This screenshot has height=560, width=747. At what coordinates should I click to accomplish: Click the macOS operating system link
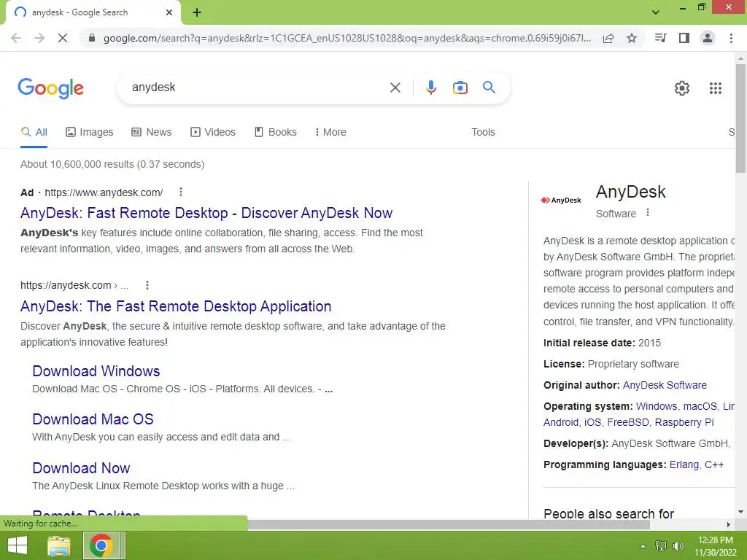700,406
